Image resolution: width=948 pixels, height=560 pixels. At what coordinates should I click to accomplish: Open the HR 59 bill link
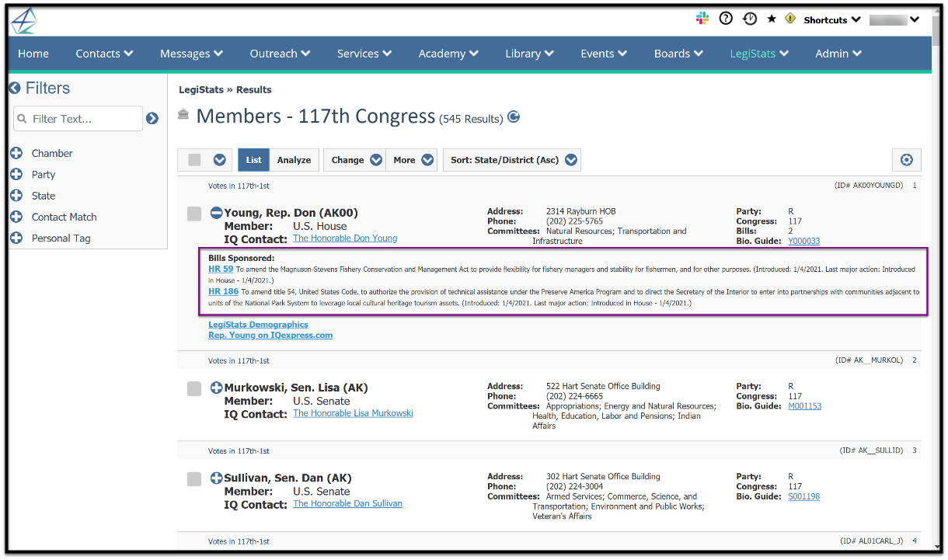[221, 270]
